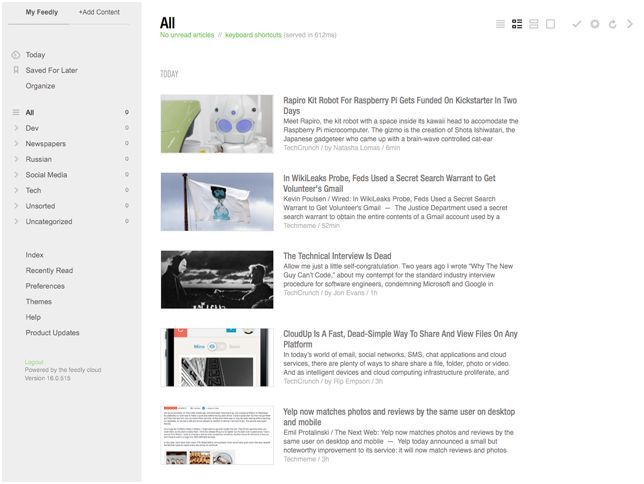Image resolution: width=644 pixels, height=484 pixels.
Task: Click the Today clock icon
Action: coord(16,55)
